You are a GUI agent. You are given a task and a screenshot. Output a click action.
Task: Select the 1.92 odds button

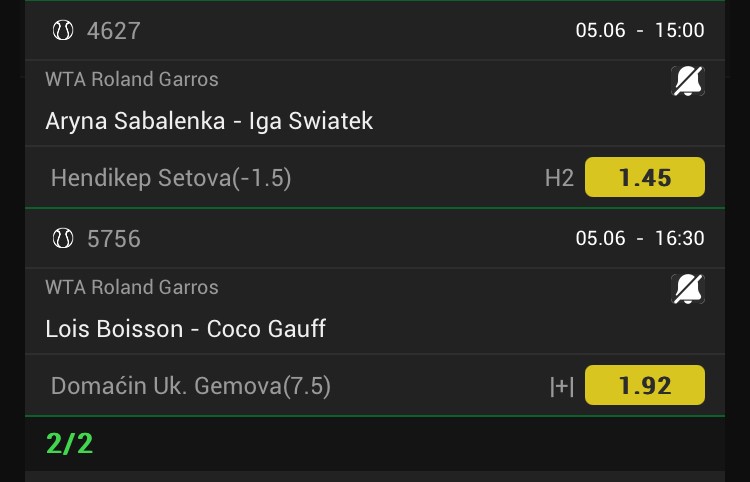pyautogui.click(x=645, y=385)
